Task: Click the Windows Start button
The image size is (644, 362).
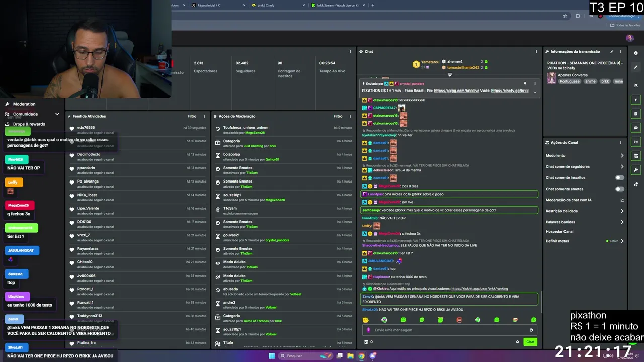Action: coord(272,356)
